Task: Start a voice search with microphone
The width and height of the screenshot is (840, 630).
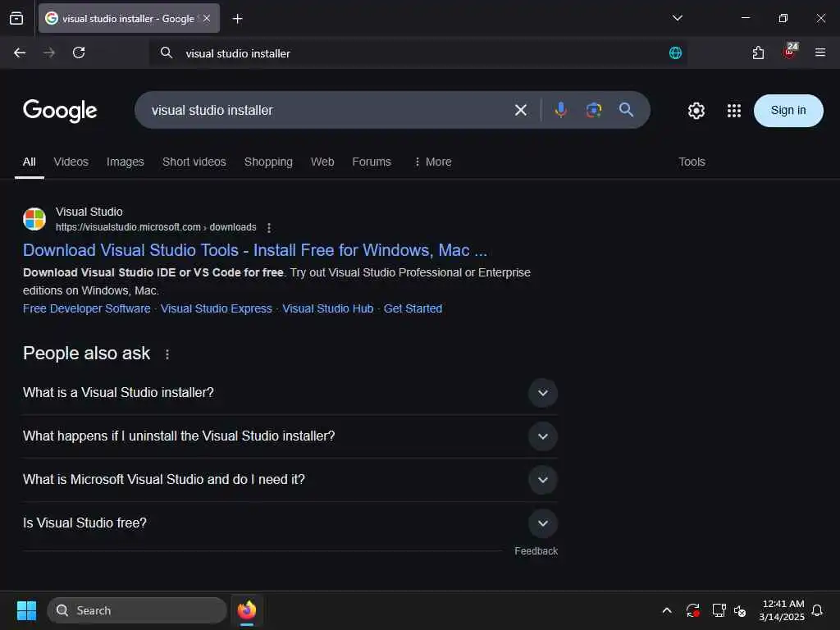Action: (561, 110)
